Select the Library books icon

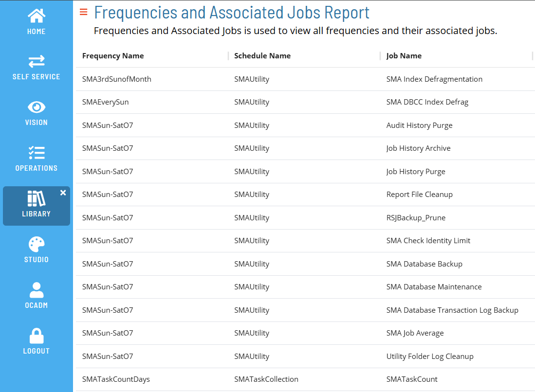37,198
